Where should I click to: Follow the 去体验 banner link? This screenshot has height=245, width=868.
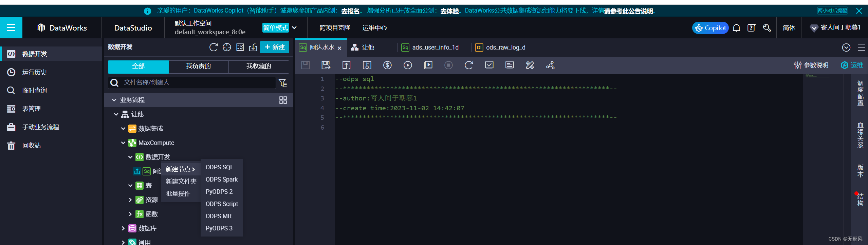tap(450, 11)
